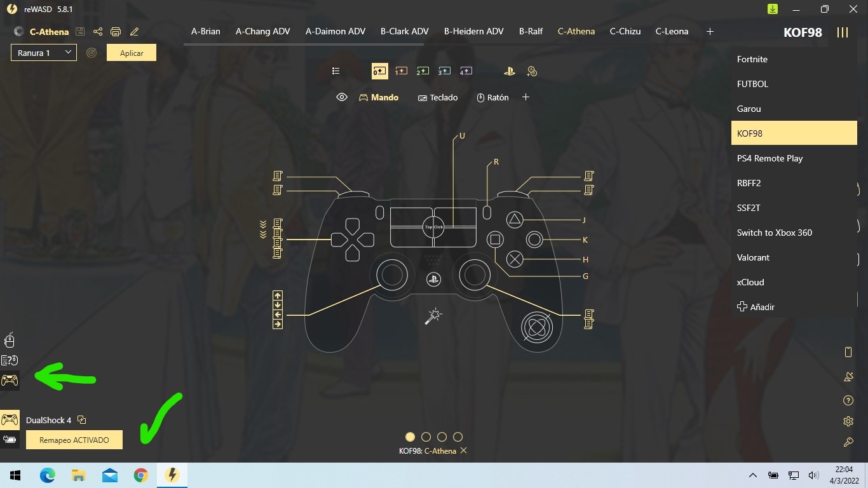868x488 pixels.
Task: Open the magic wand icon below controller
Action: pos(434,316)
